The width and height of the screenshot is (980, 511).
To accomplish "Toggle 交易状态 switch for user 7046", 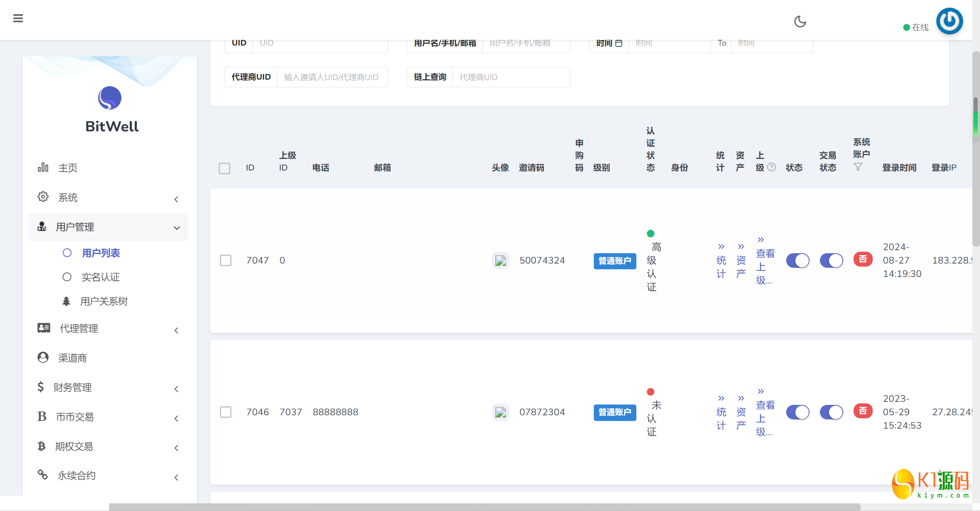I will pyautogui.click(x=831, y=412).
